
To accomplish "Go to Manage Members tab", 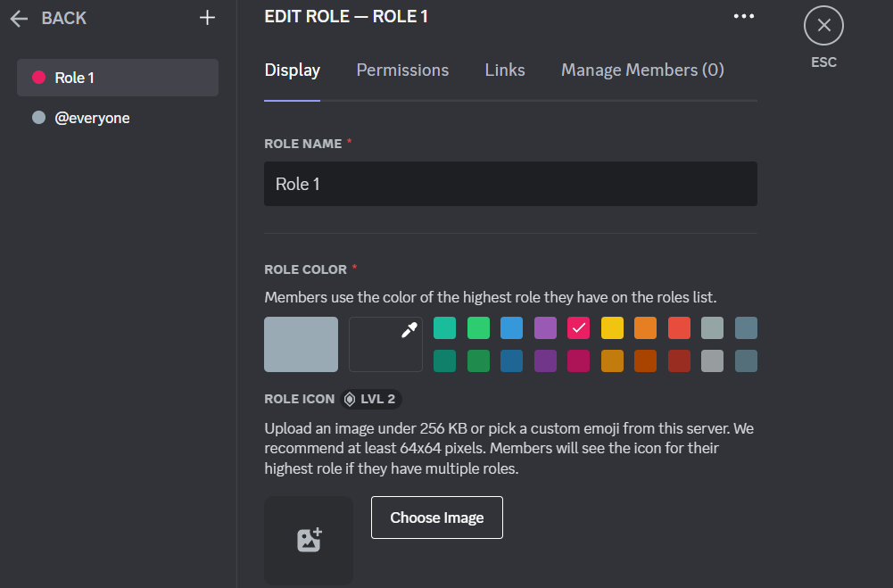I will pos(642,70).
